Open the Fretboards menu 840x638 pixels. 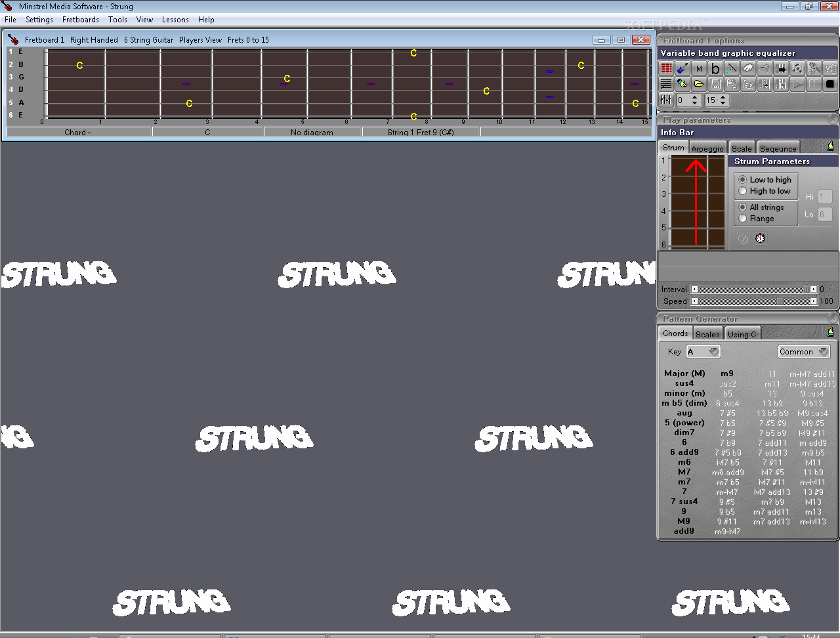[81, 20]
